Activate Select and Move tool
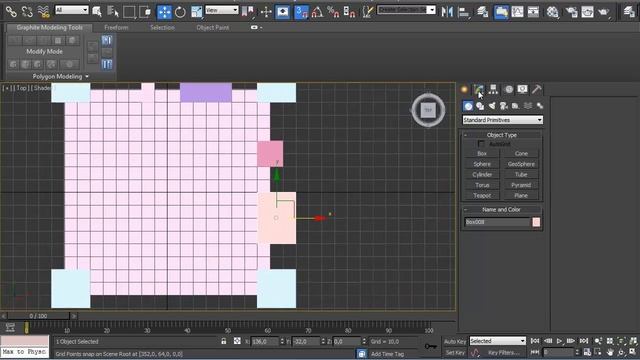 tap(164, 12)
